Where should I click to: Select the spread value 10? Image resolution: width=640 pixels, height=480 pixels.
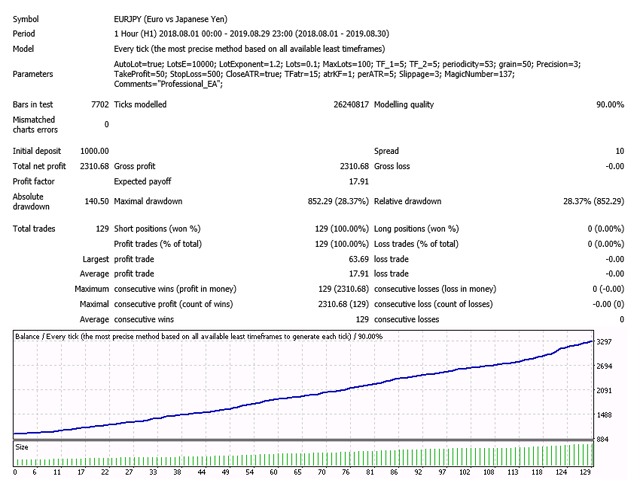coord(620,151)
